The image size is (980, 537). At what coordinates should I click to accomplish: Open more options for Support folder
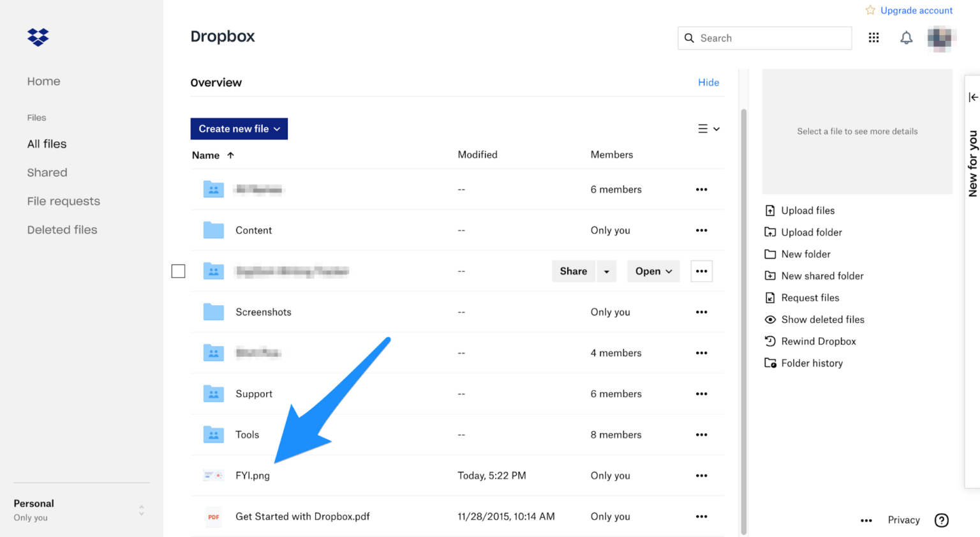pos(701,393)
